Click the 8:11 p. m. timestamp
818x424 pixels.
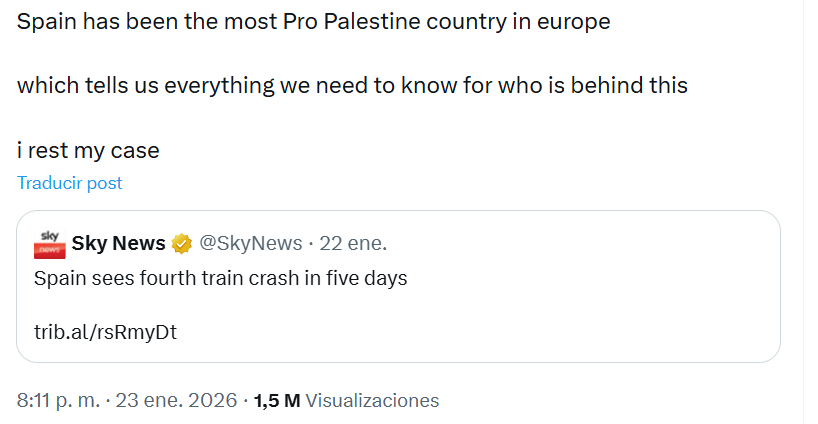tap(58, 400)
